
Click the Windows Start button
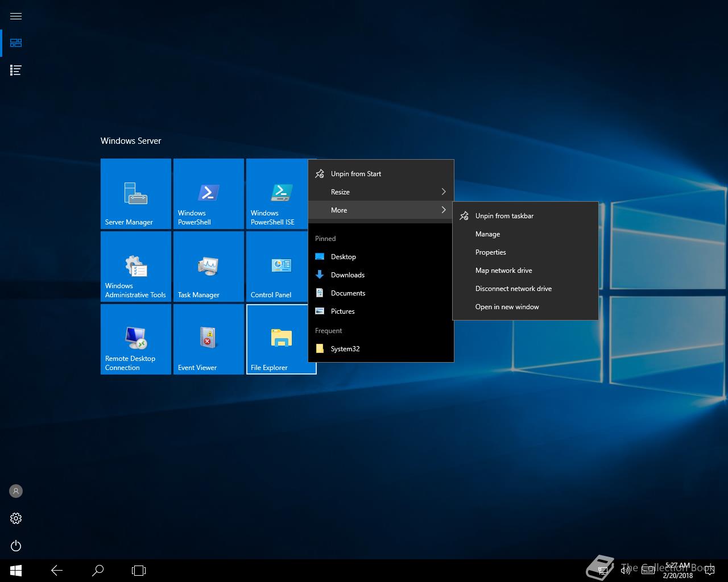(16, 571)
